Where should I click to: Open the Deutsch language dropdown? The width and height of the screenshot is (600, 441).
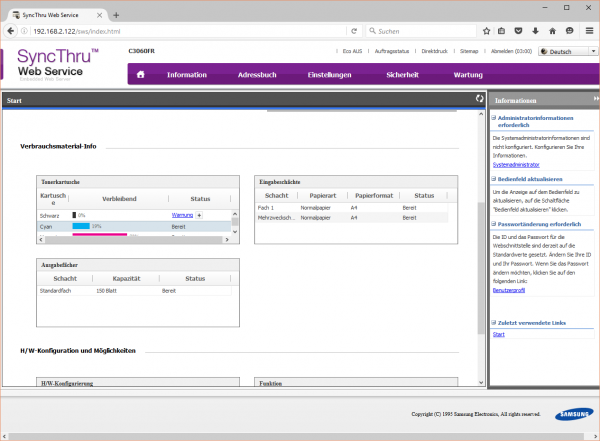(565, 51)
